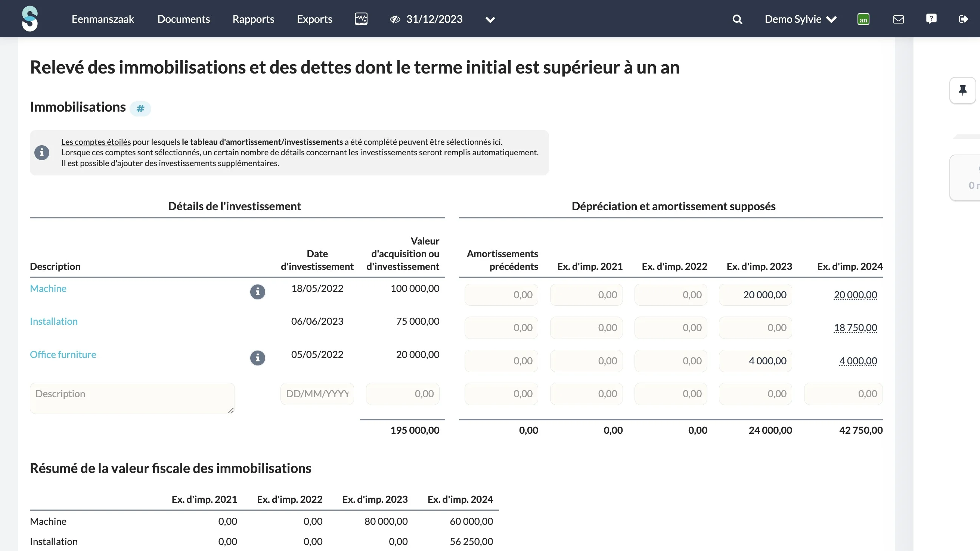Click the info icon on Machine row
Image resolution: width=980 pixels, height=551 pixels.
[258, 292]
